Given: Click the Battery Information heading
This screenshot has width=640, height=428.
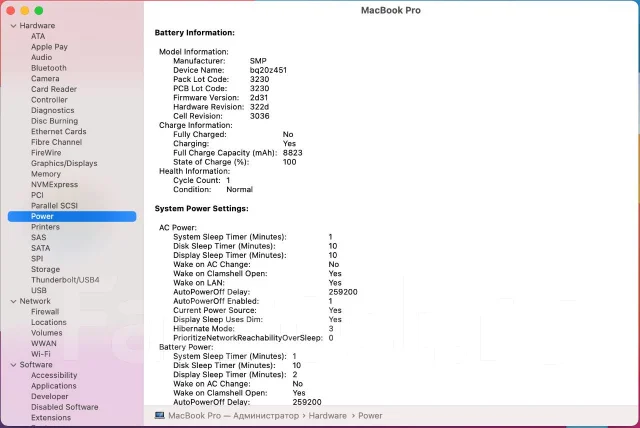Looking at the screenshot, I should coord(195,33).
